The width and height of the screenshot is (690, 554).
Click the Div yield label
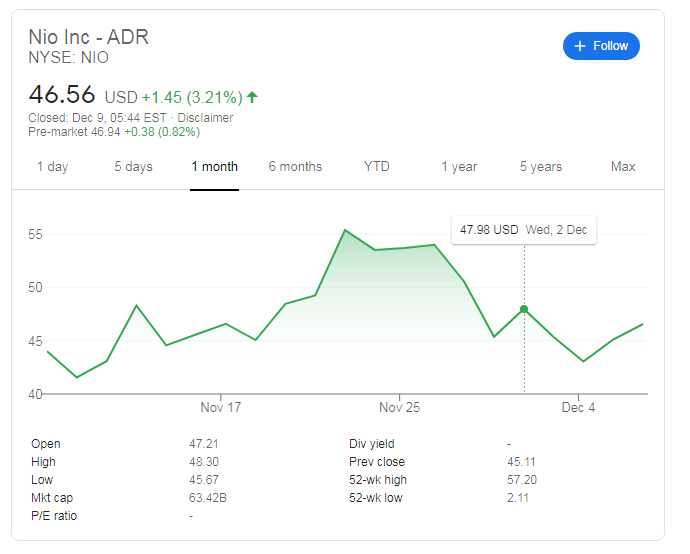(371, 444)
